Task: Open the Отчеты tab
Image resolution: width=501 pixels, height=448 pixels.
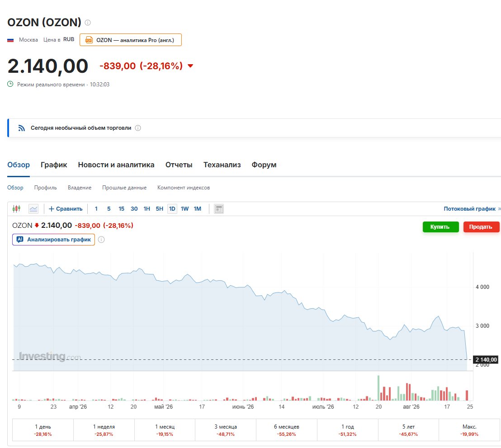Action: coord(179,165)
